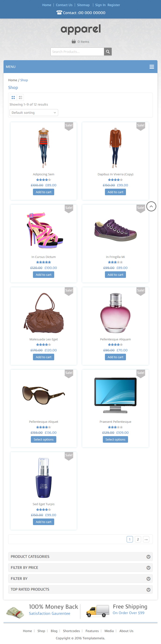Switch to list view layout

(x=21, y=97)
